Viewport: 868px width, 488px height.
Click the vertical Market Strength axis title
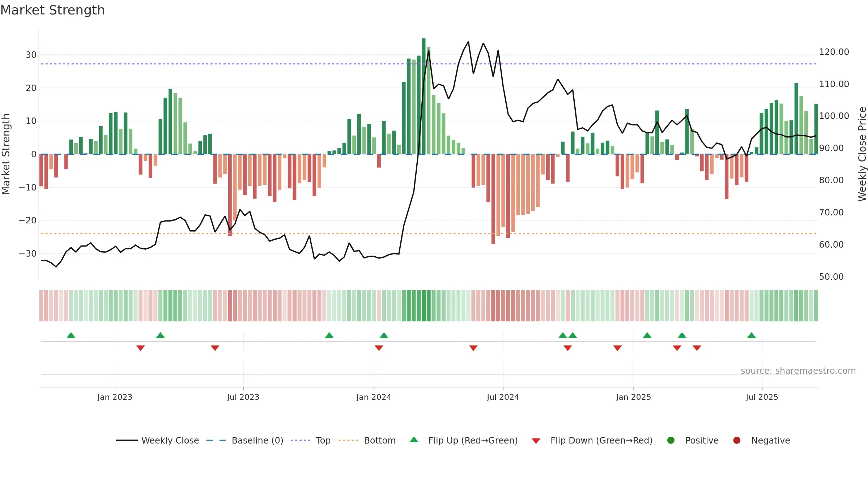[6, 154]
